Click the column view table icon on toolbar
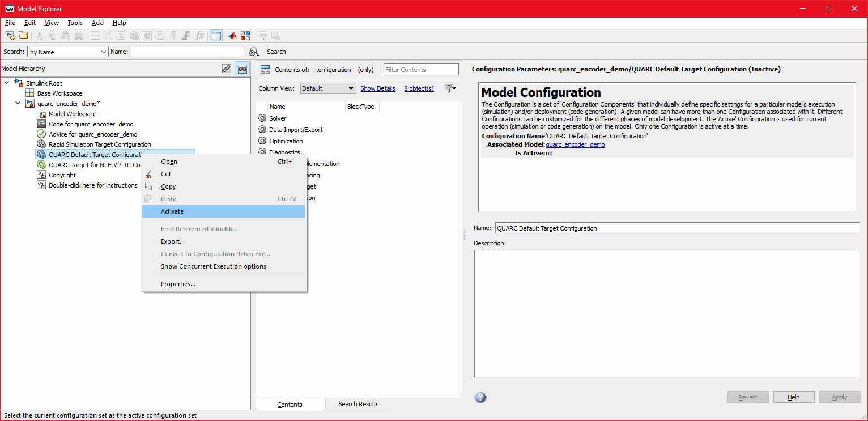Viewport: 868px width, 421px height. tap(216, 35)
